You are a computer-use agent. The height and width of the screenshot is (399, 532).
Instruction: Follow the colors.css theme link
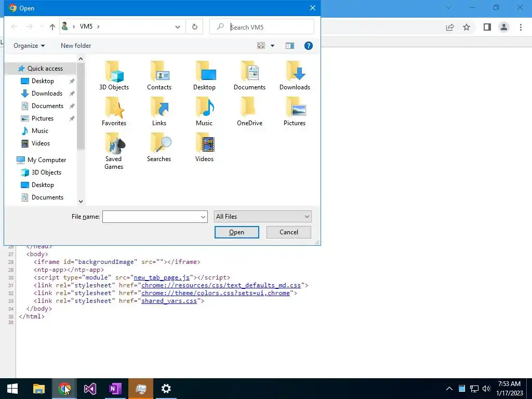(216, 293)
